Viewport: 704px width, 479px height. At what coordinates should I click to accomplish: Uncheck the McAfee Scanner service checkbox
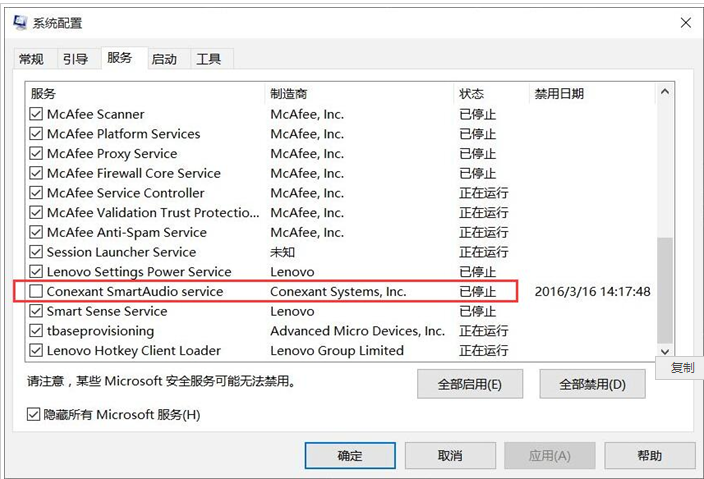37,114
